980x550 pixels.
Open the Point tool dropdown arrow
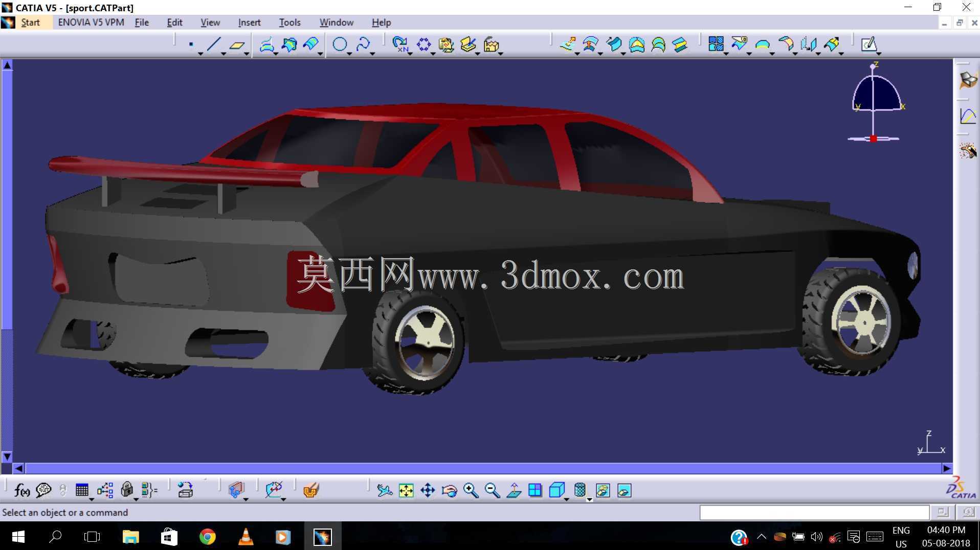click(201, 54)
